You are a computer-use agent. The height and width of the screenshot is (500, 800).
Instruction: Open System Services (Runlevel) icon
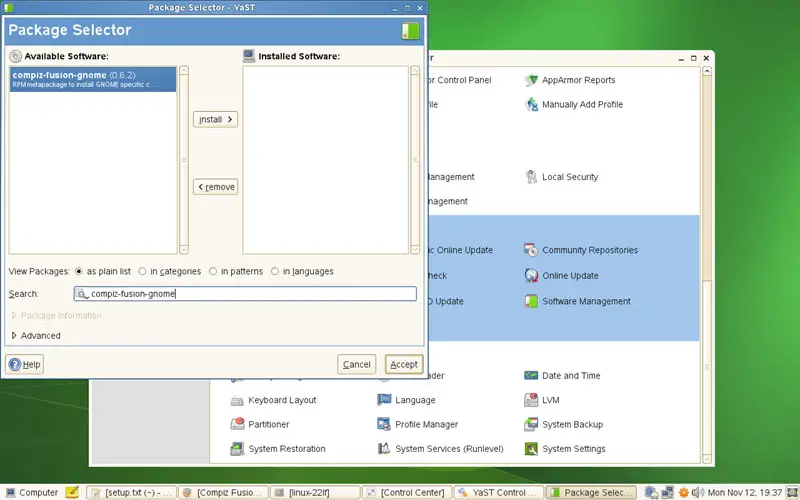click(384, 448)
